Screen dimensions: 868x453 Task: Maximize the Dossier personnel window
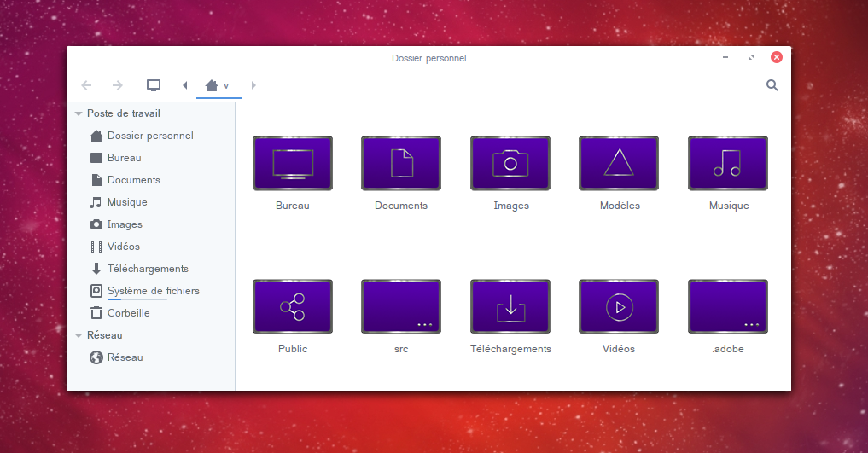750,57
